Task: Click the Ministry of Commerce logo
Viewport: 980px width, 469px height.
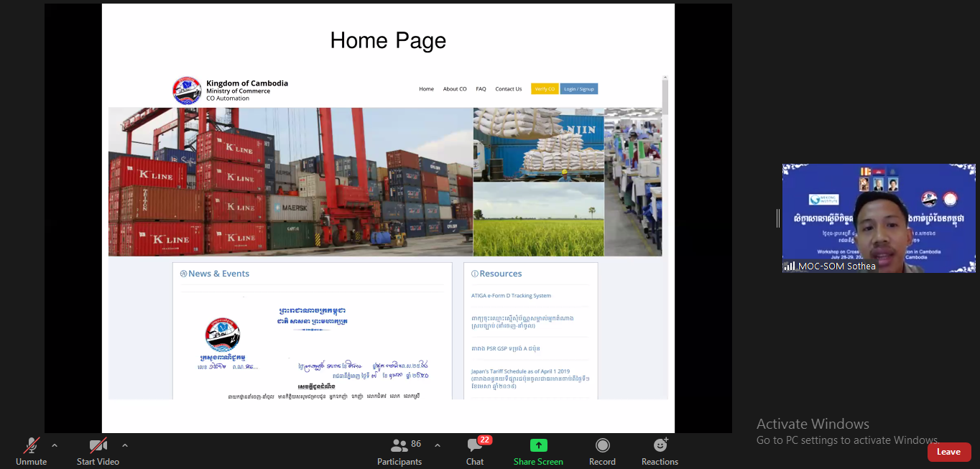Action: coord(187,90)
